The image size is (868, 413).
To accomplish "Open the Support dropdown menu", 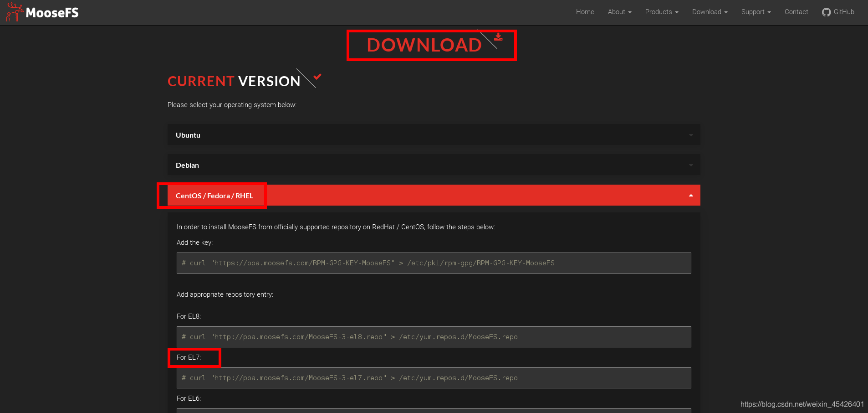I will pos(756,12).
